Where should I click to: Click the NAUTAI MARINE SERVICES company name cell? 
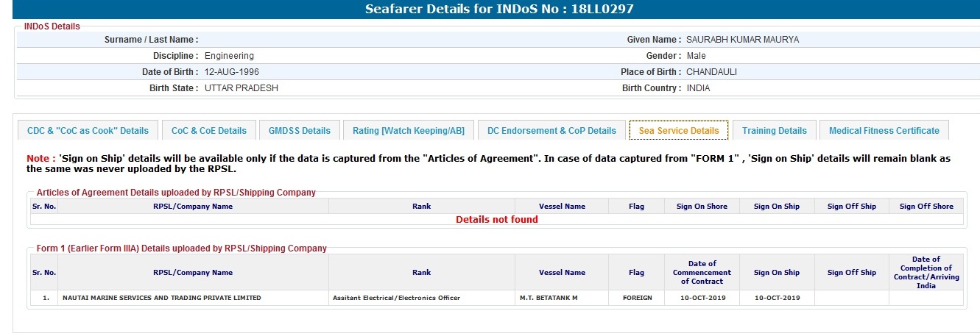point(162,298)
